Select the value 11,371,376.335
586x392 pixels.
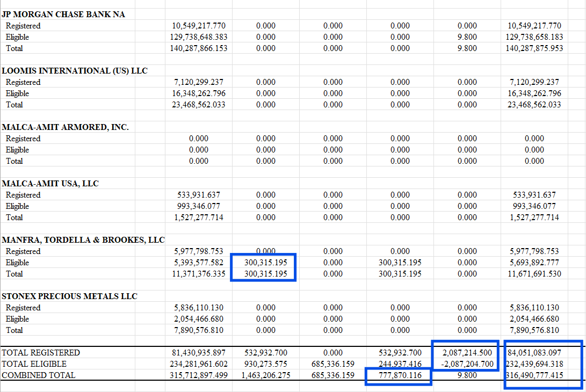(198, 274)
